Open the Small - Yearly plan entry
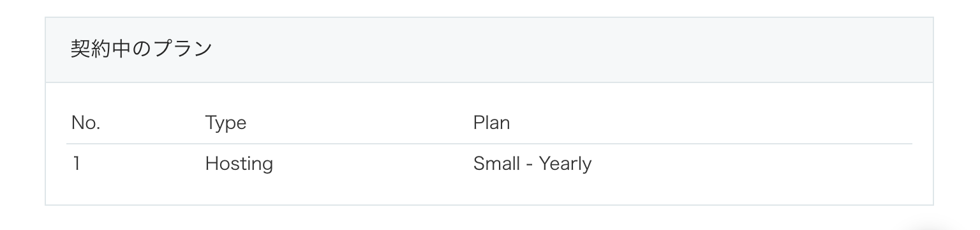Viewport: 980px width, 230px height. point(532,165)
